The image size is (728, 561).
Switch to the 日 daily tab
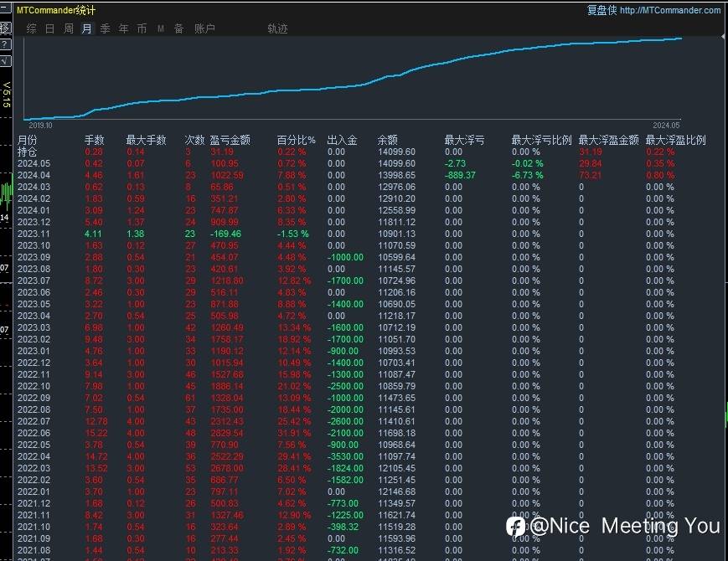click(x=50, y=28)
